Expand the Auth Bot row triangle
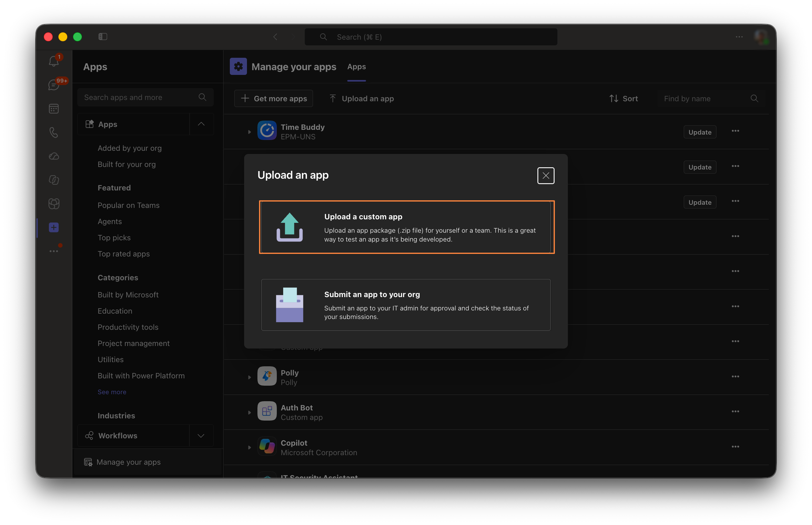812x525 pixels. pos(249,413)
